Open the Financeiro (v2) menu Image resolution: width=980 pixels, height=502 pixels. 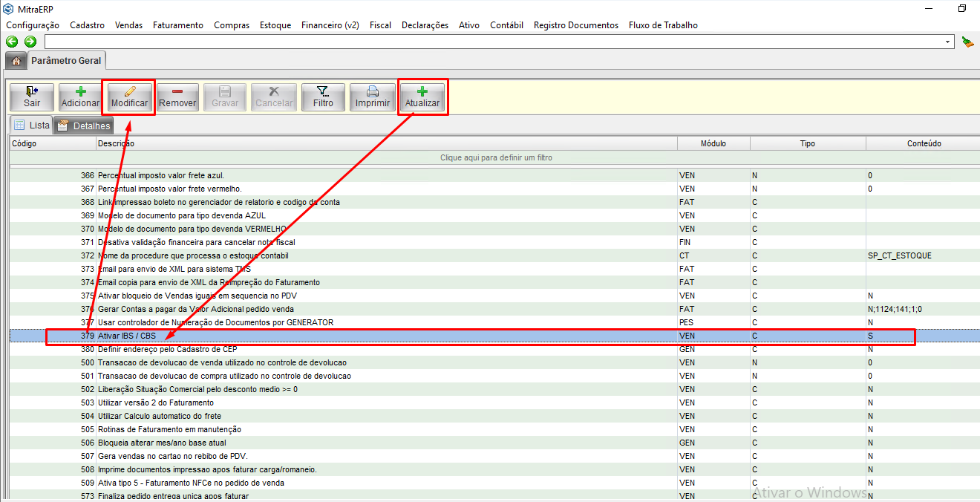(x=330, y=25)
